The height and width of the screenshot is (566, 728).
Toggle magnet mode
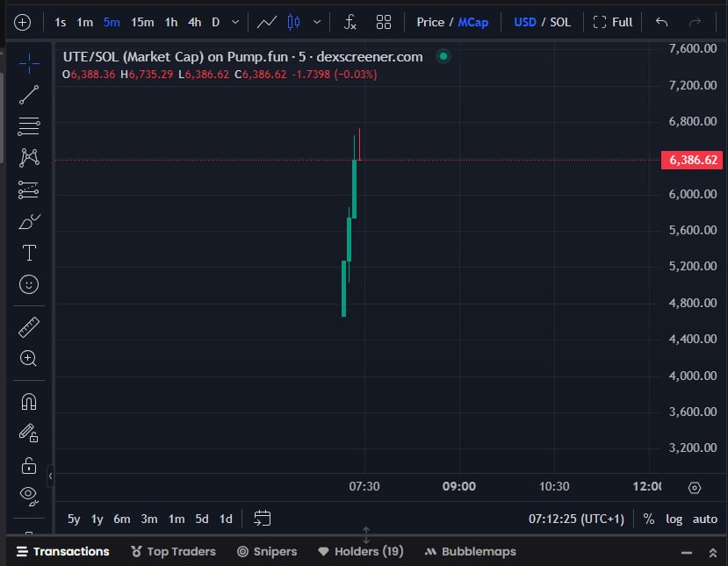coord(29,402)
